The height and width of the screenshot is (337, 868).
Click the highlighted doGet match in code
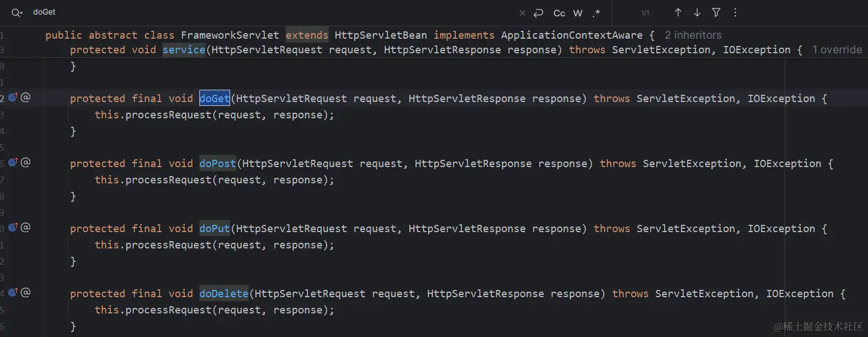pyautogui.click(x=214, y=98)
